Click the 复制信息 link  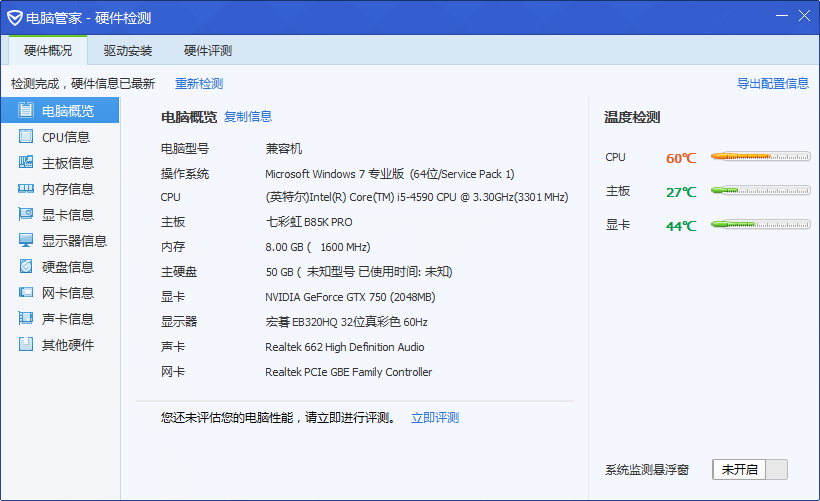[248, 117]
